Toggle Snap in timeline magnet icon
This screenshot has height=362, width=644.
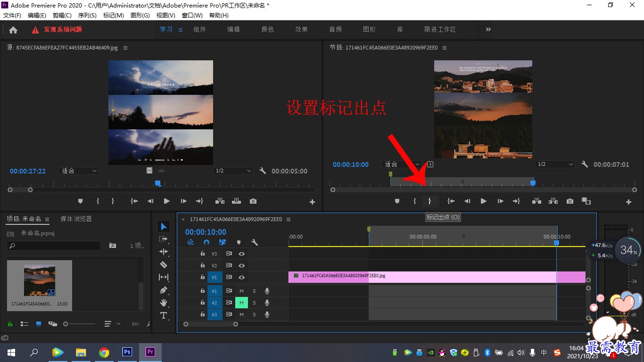tap(206, 242)
